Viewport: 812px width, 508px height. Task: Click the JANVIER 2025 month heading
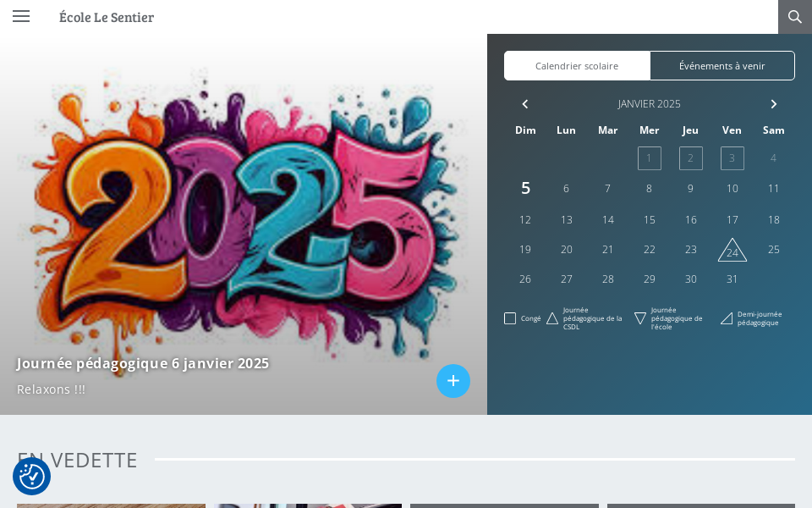(x=649, y=104)
